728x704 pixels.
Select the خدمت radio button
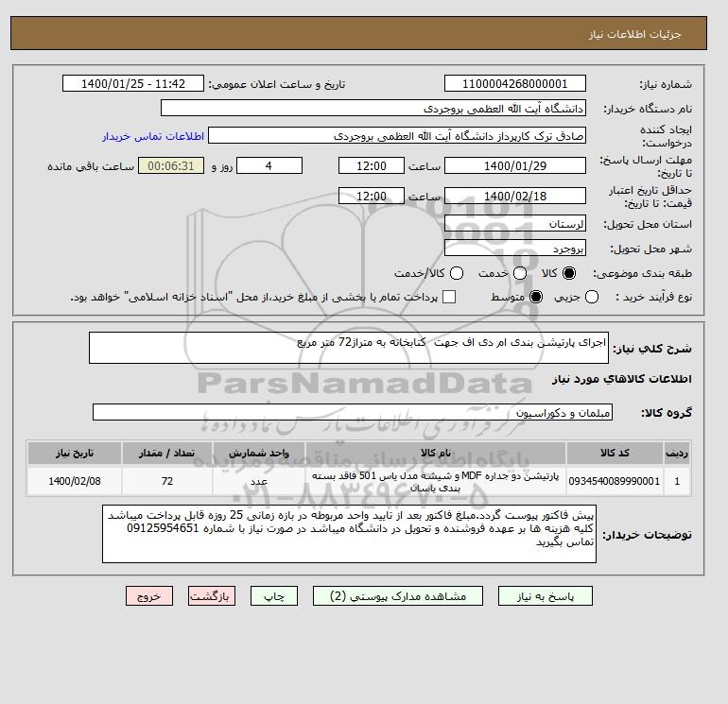(x=520, y=273)
